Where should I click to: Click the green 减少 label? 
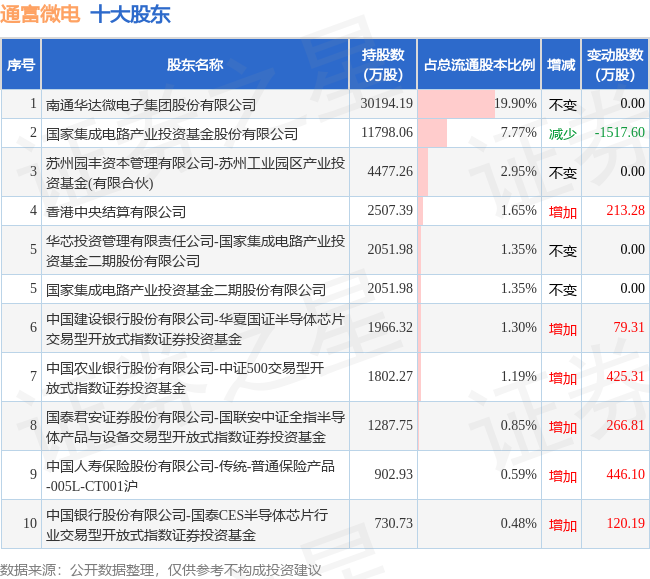[563, 133]
